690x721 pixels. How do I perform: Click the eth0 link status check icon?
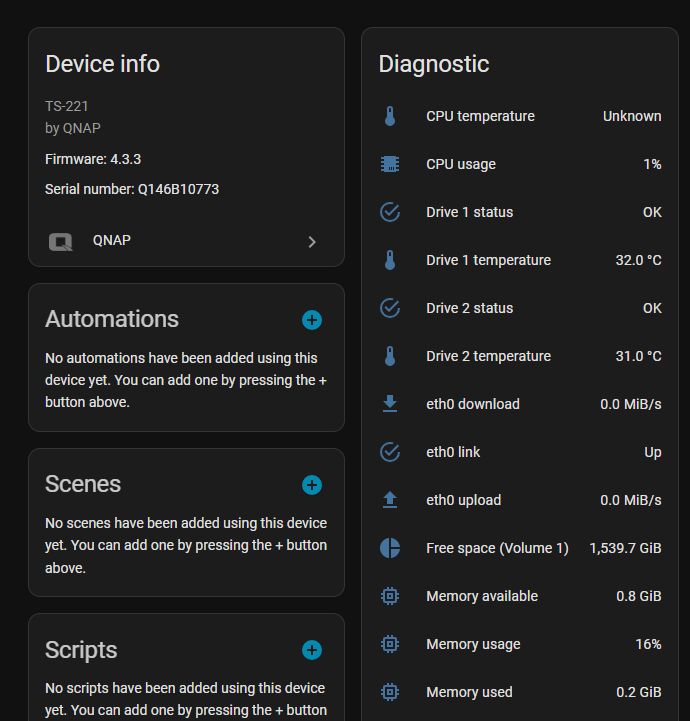(390, 452)
